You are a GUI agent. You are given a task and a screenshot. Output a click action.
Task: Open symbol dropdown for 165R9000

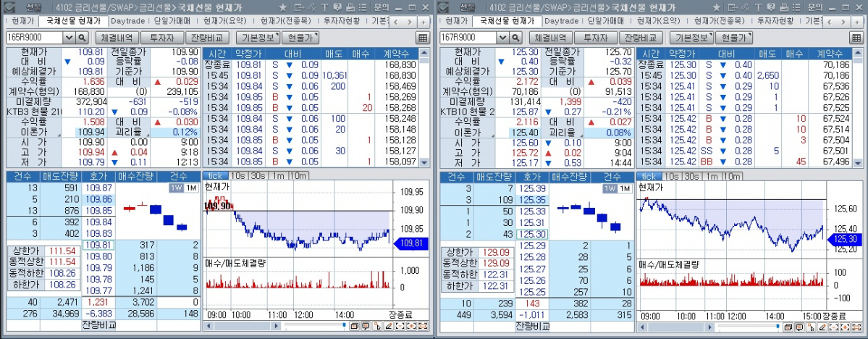[x=69, y=38]
